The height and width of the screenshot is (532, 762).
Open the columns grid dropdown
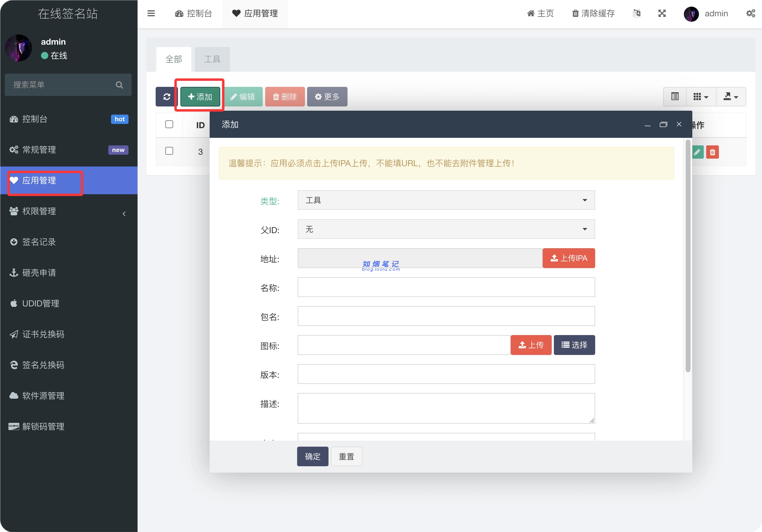pyautogui.click(x=701, y=97)
